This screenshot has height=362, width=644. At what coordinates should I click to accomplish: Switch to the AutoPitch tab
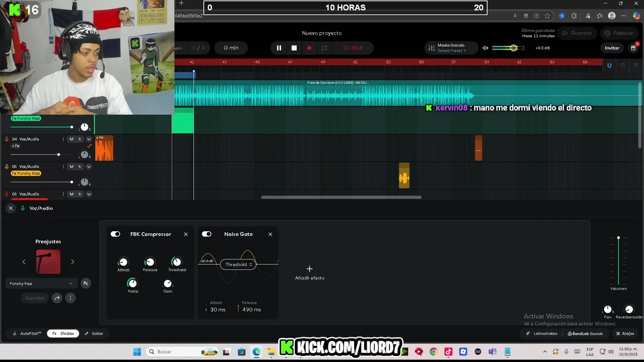28,333
